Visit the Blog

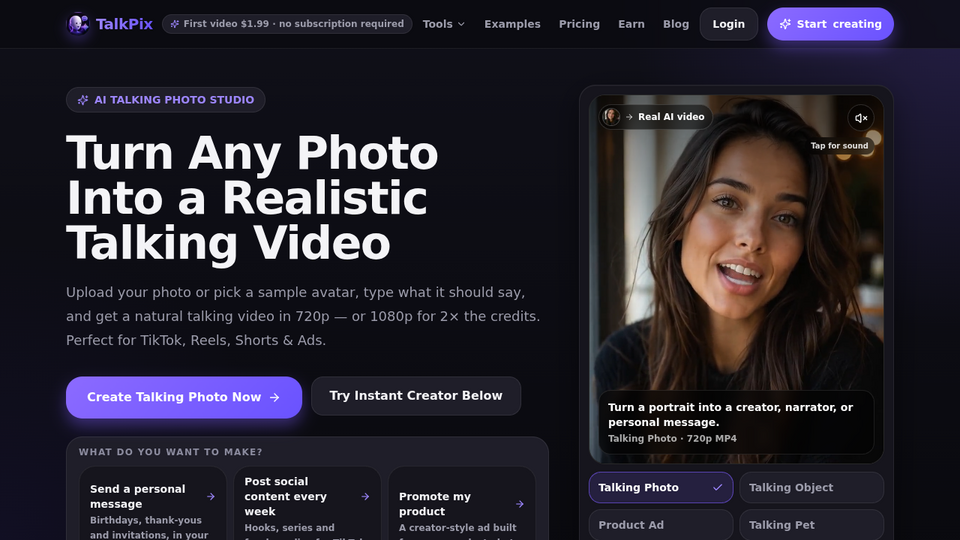coord(676,24)
